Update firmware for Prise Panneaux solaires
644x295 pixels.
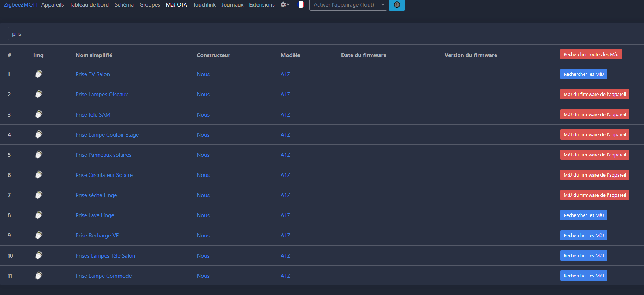595,155
